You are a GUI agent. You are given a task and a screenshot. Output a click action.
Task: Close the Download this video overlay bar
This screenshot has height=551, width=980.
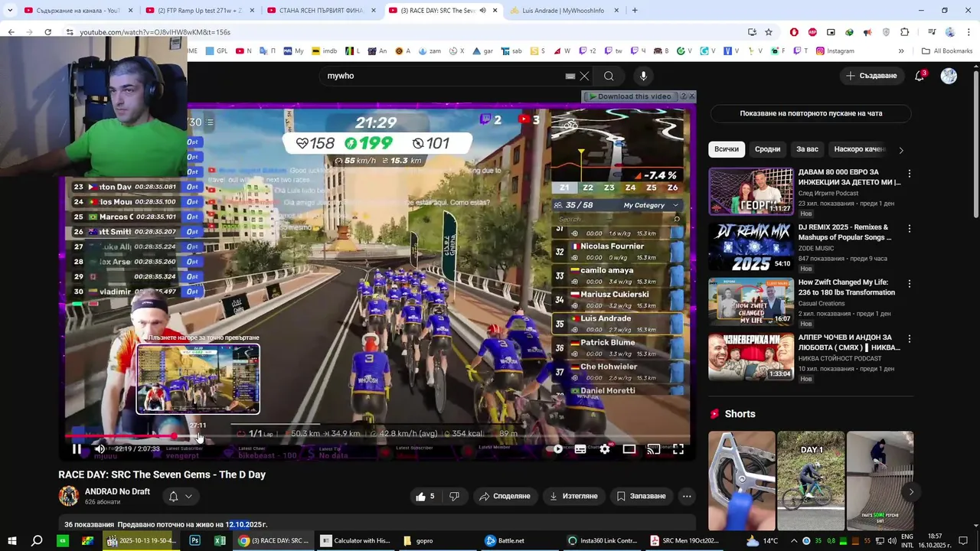[691, 96]
